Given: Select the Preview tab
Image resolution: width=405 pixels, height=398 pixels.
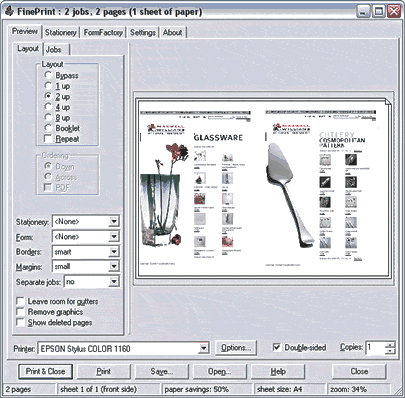Looking at the screenshot, I should pyautogui.click(x=25, y=31).
